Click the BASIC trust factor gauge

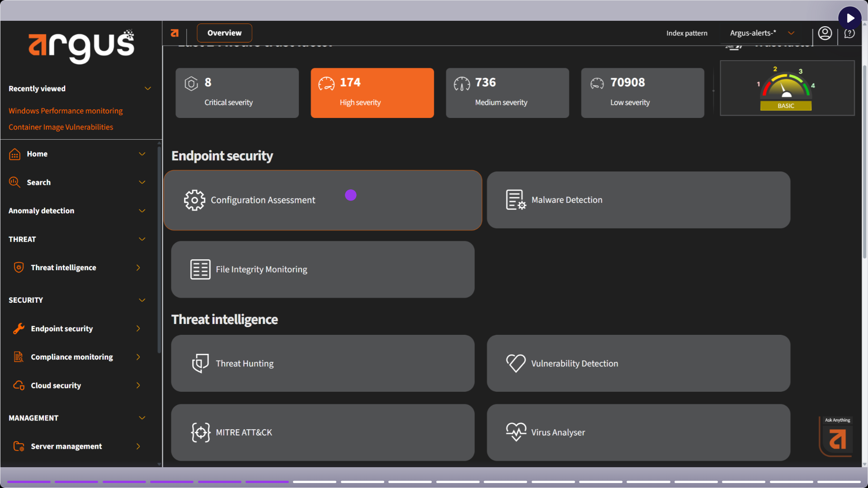[787, 88]
